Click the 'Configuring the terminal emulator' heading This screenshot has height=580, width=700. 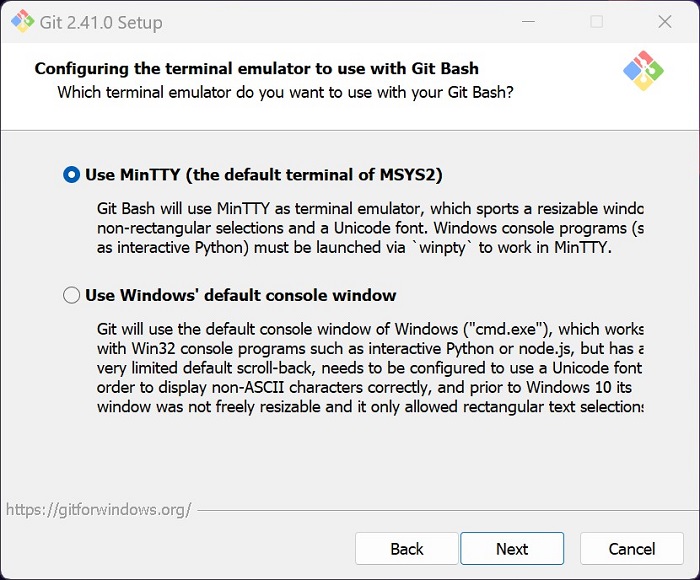click(257, 68)
